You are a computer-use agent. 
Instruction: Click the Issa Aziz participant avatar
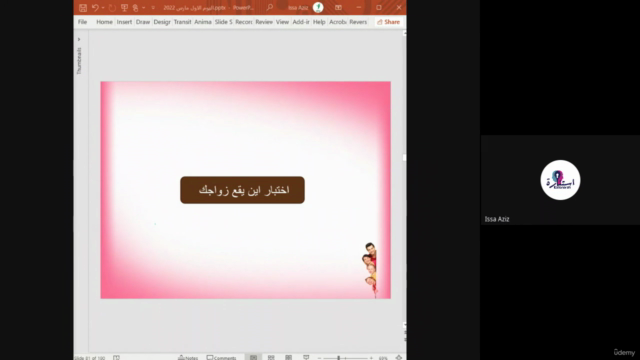pyautogui.click(x=560, y=180)
